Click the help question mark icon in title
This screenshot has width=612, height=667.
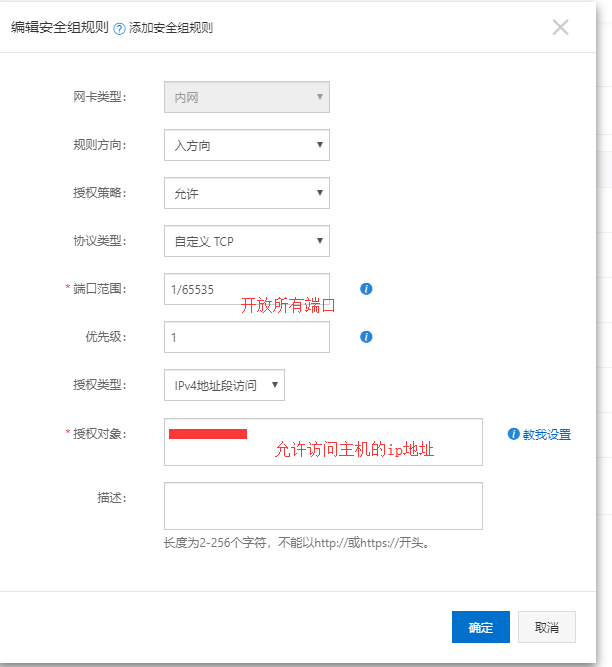pos(120,29)
